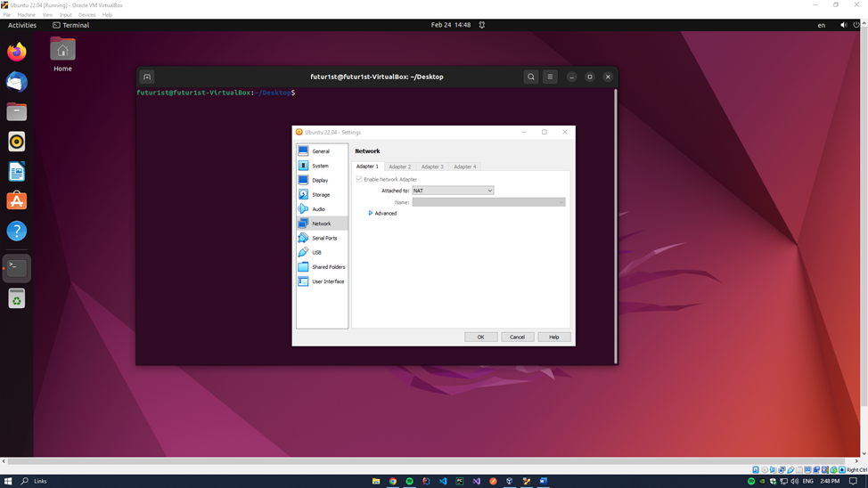Open the Terminal app menu in top bar
This screenshot has height=488, width=868.
point(71,25)
